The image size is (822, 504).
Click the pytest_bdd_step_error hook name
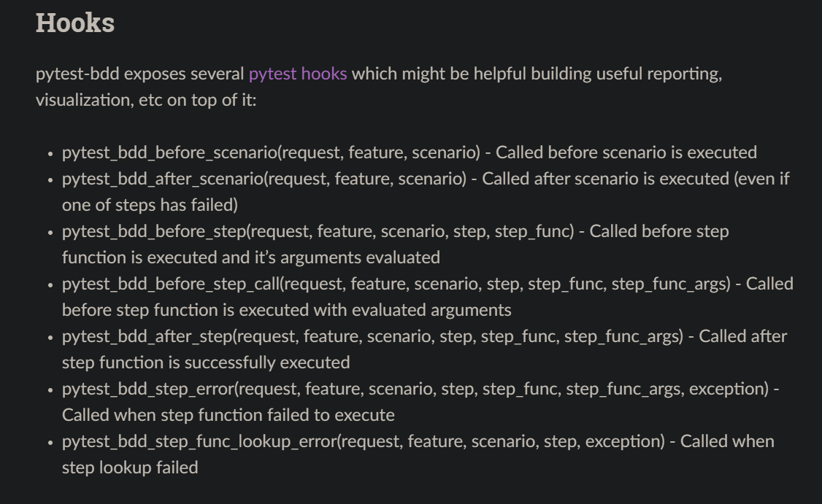(x=148, y=389)
